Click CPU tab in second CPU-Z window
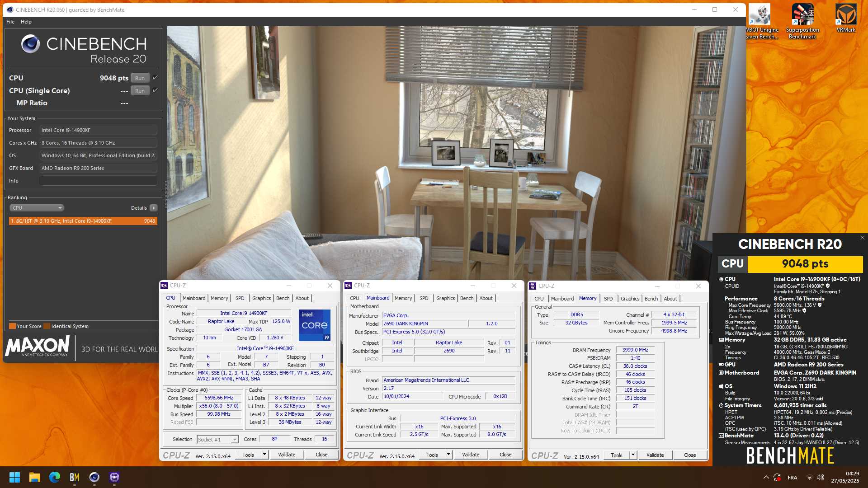Viewport: 868px width, 488px height. click(354, 298)
